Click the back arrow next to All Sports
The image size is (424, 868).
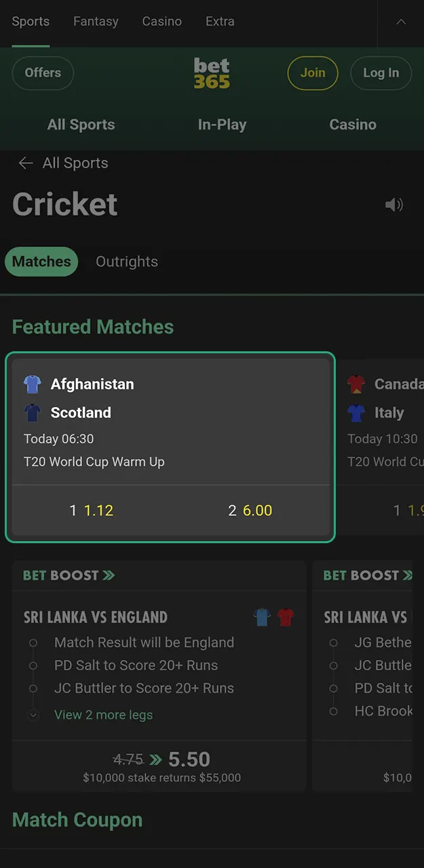pyautogui.click(x=25, y=163)
